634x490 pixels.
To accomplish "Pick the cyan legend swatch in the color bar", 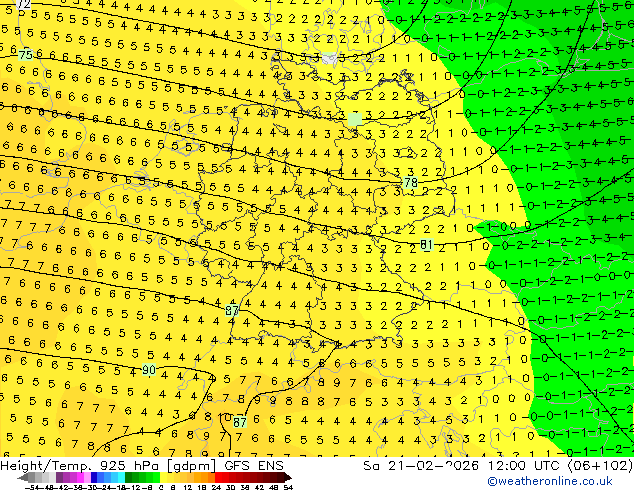I will (x=122, y=478).
